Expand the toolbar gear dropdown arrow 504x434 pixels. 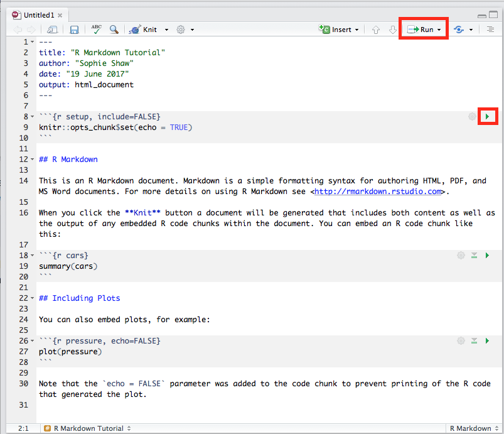click(192, 30)
